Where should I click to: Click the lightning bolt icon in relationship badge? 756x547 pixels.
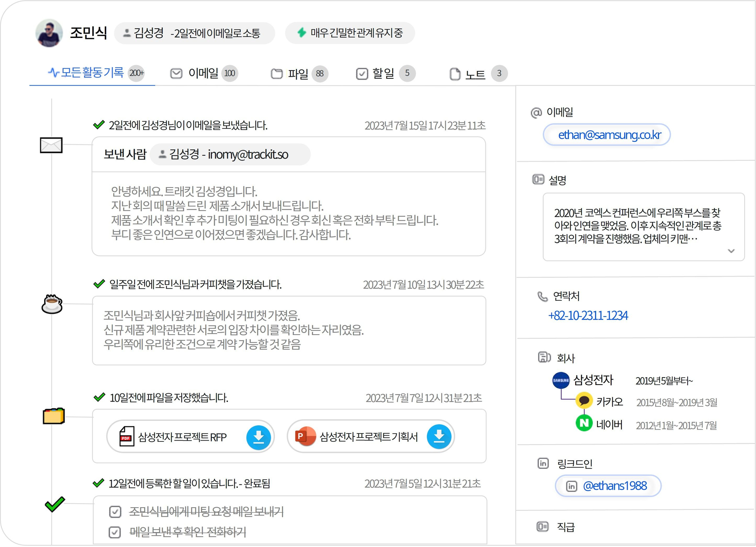(302, 32)
